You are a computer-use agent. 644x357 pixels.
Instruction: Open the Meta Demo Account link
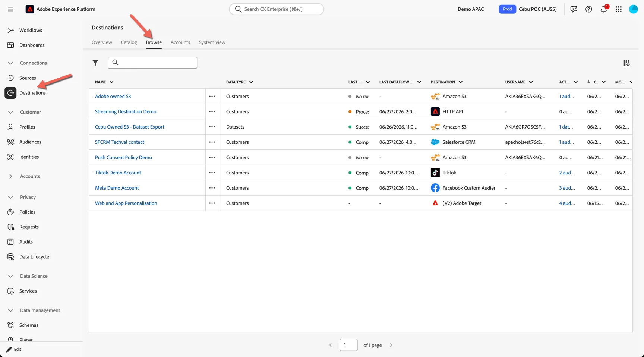point(117,188)
